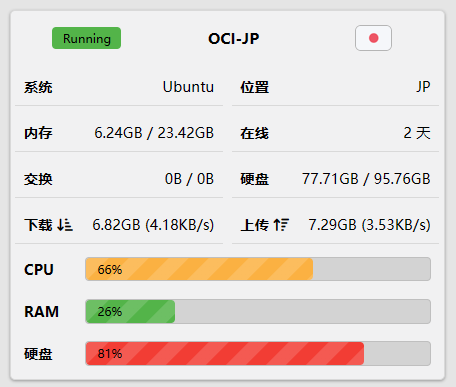Click the CPU label
Screen dimensions: 456x387
(x=39, y=269)
